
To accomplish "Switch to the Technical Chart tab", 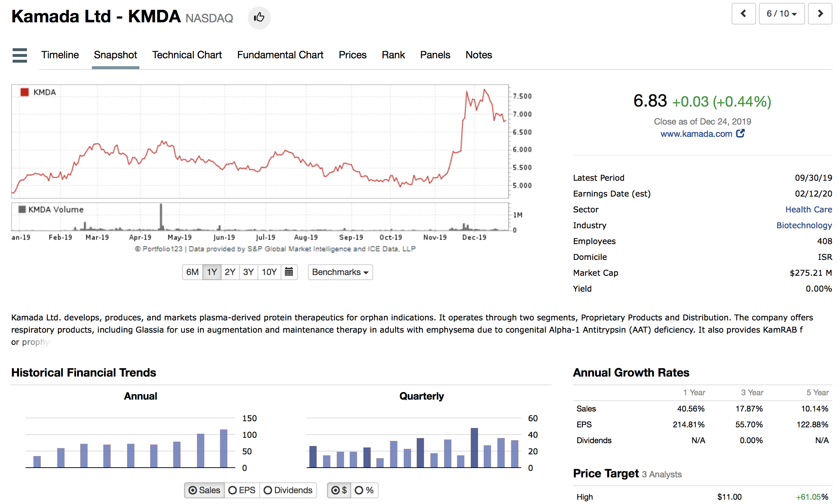I will 187,55.
